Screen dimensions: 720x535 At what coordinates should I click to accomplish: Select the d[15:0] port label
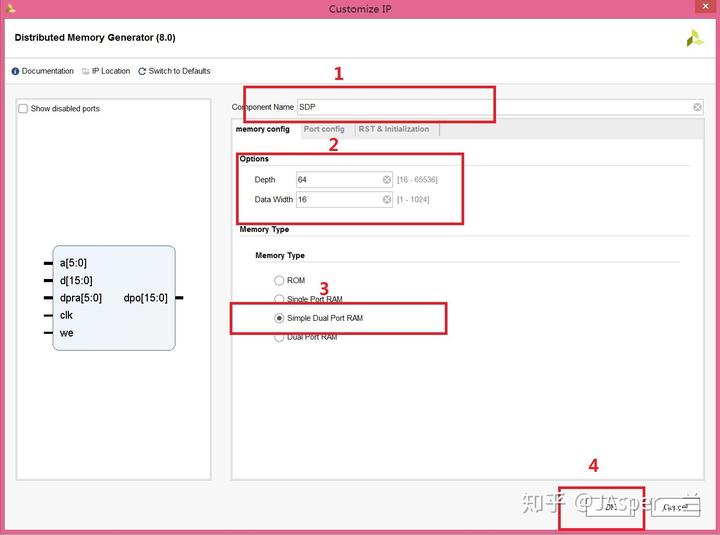pyautogui.click(x=76, y=281)
